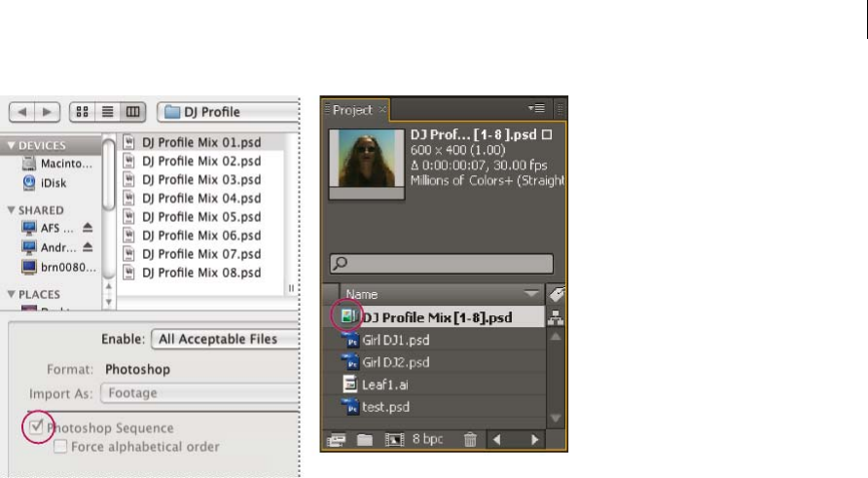
Task: Select DJ Profile Mix 05.psd
Action: point(201,216)
